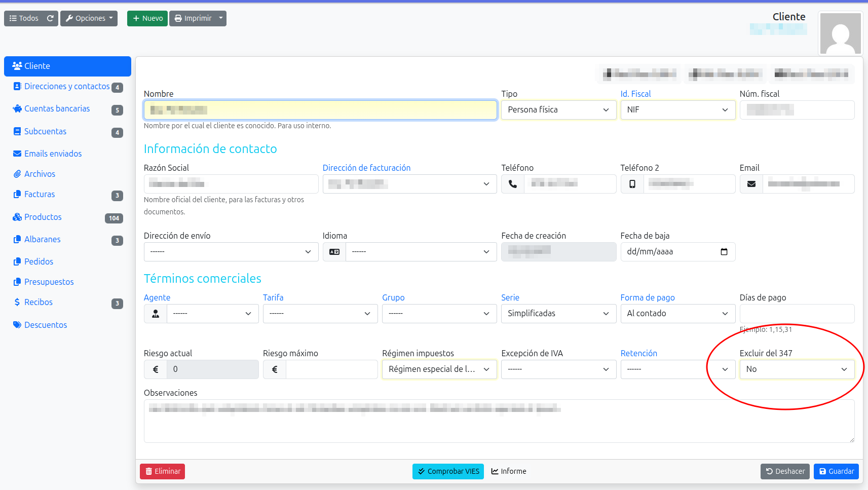Click the refresh icon next to Todos
The image size is (868, 490).
[x=50, y=18]
